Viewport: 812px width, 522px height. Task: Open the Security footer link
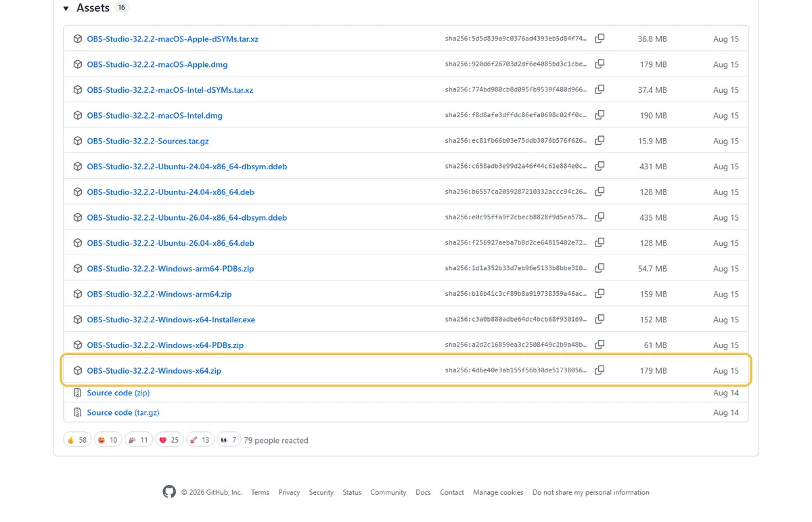pyautogui.click(x=321, y=492)
